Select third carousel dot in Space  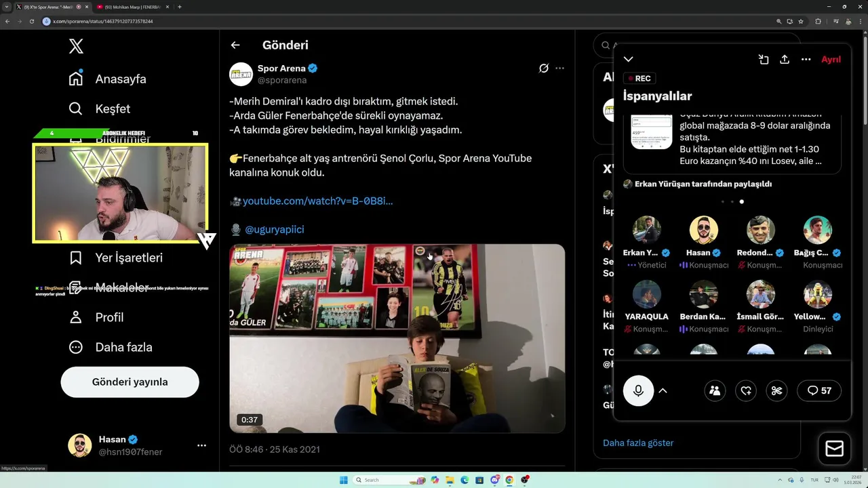click(x=741, y=201)
